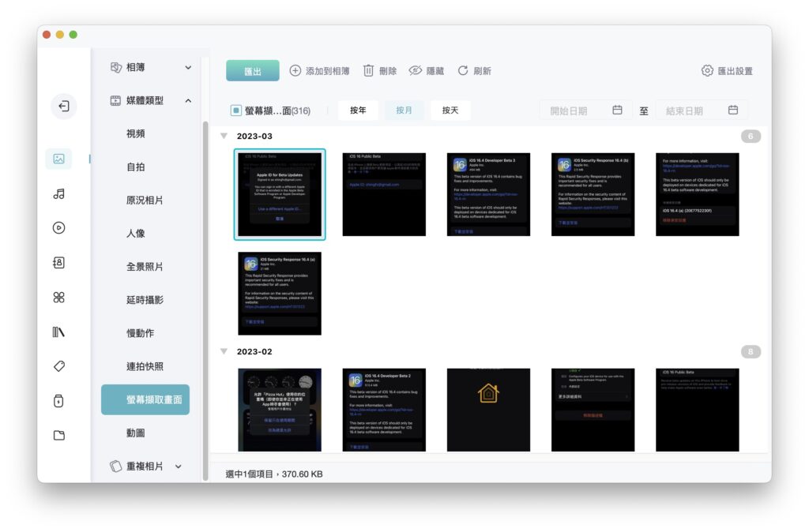Switch grouping to 按月

click(404, 111)
